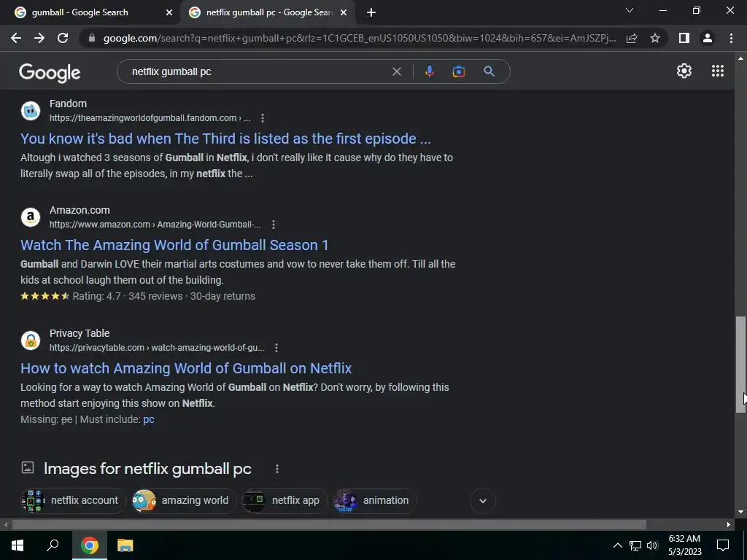
Task: Open more options for Fandom result
Action: pyautogui.click(x=263, y=118)
